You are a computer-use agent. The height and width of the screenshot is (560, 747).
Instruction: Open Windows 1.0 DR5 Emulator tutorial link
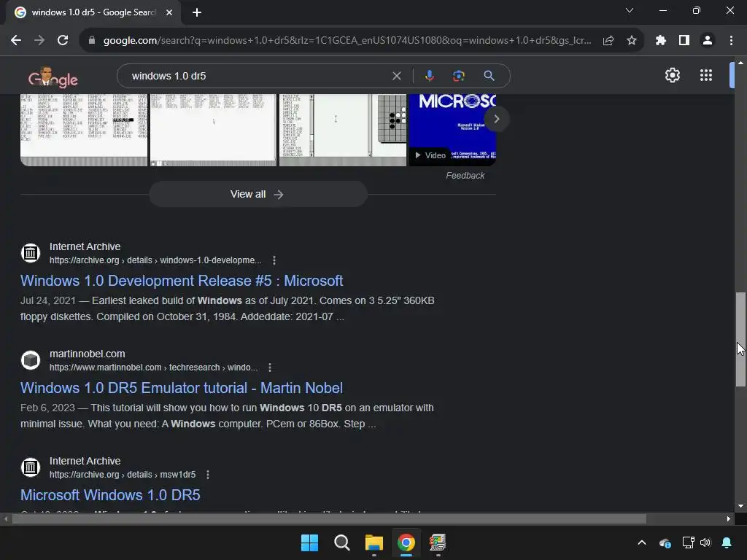click(x=182, y=388)
